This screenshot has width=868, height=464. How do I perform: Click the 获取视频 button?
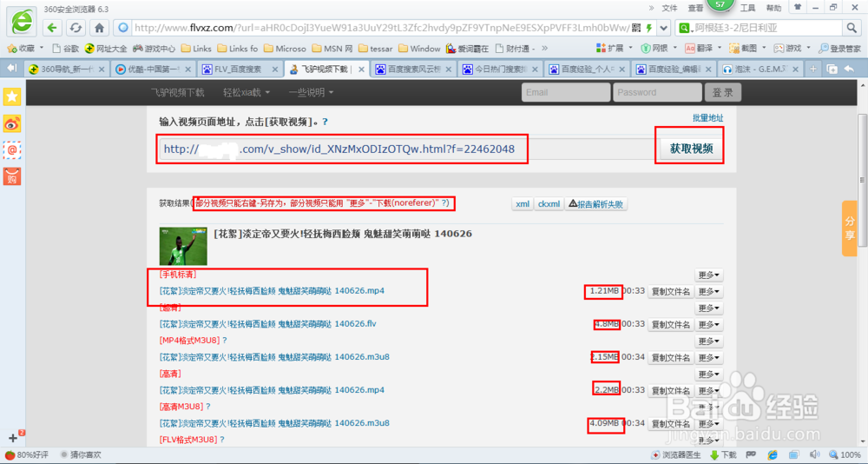pyautogui.click(x=691, y=149)
